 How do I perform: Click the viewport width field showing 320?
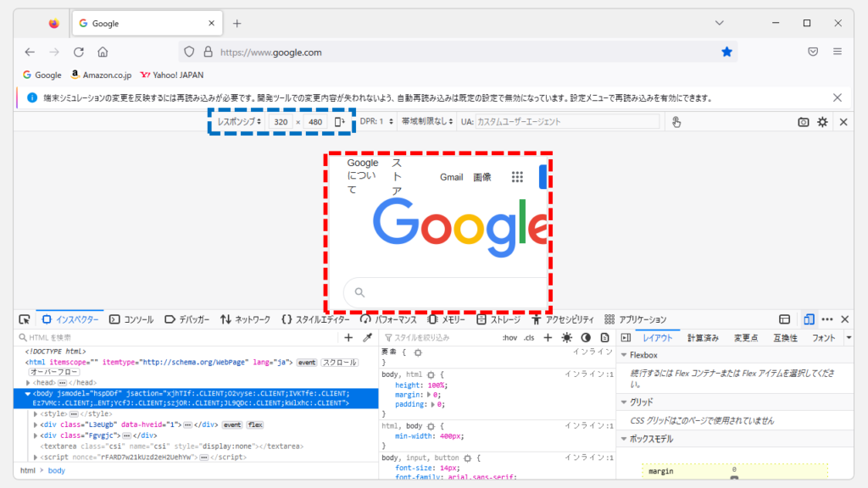point(281,122)
